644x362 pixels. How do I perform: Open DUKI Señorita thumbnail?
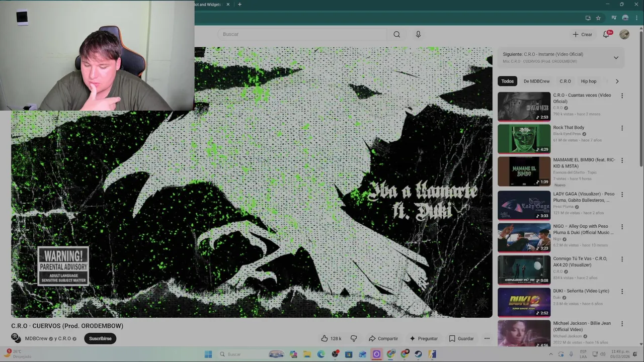click(x=524, y=302)
